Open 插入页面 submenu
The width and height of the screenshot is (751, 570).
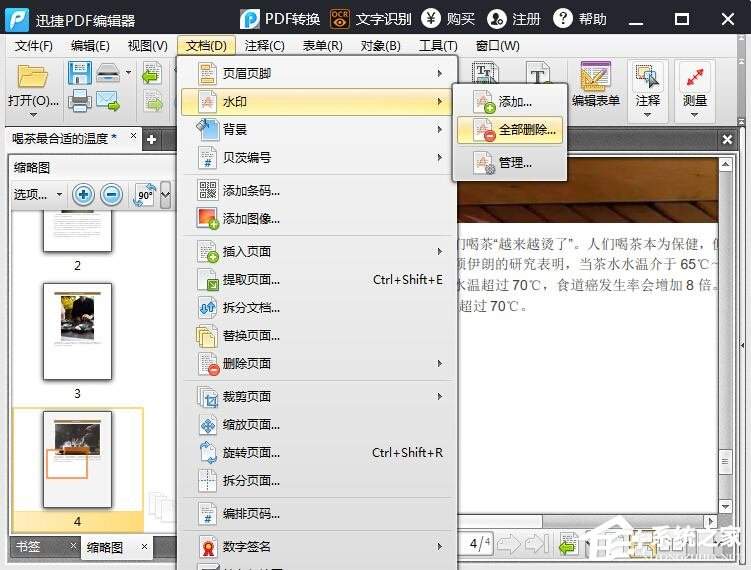pos(318,251)
